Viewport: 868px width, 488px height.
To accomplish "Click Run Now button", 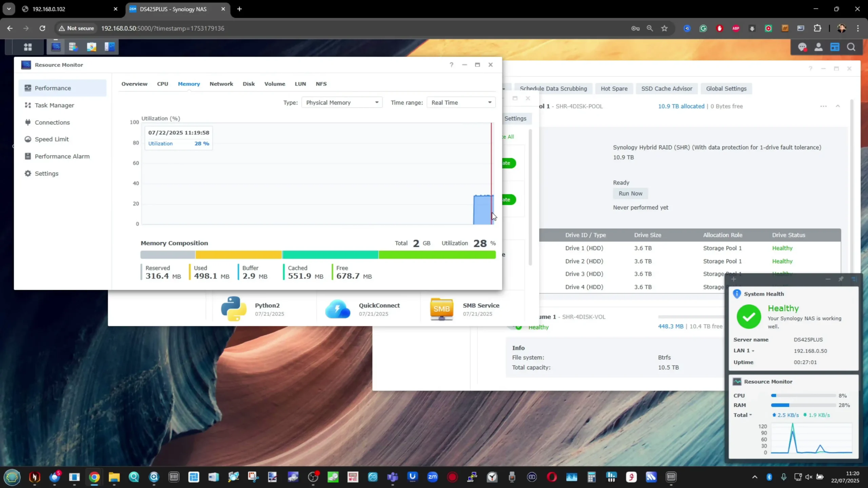I will coord(630,194).
